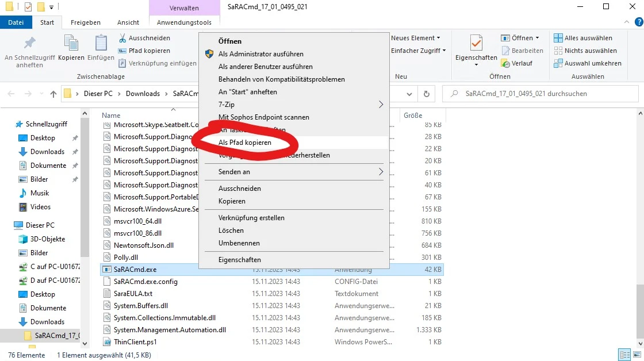The height and width of the screenshot is (361, 644).
Task: Select Als Administrator ausführen
Action: tap(260, 54)
